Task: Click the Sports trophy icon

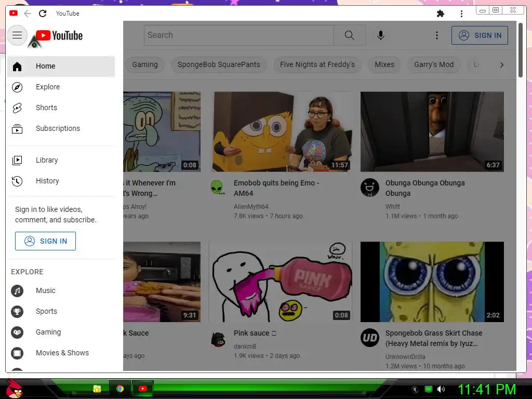Action: coord(17,312)
